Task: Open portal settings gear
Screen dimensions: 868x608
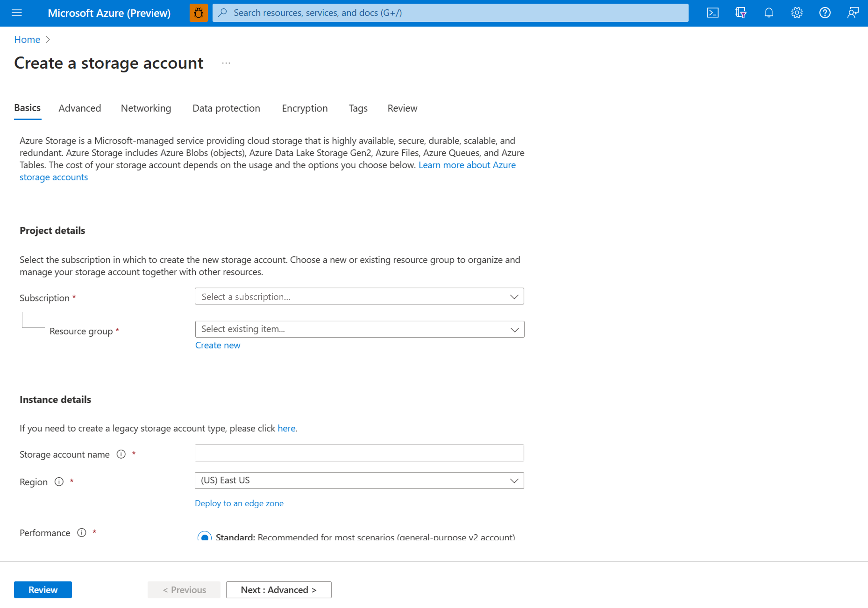Action: tap(796, 13)
